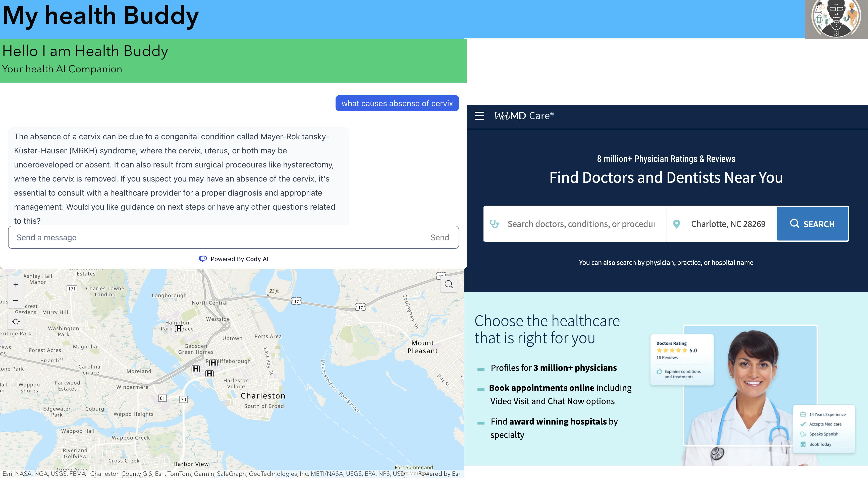Click hospital marker near Hampton Park
This screenshot has height=478, width=868.
(179, 329)
